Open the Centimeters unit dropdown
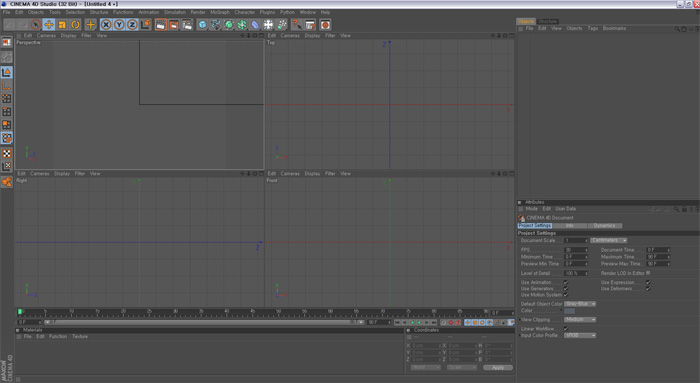 [x=609, y=240]
